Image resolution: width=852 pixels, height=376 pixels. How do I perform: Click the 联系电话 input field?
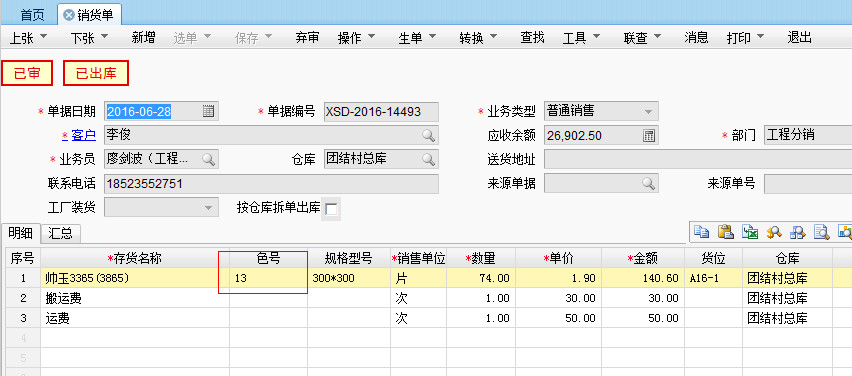[271, 184]
